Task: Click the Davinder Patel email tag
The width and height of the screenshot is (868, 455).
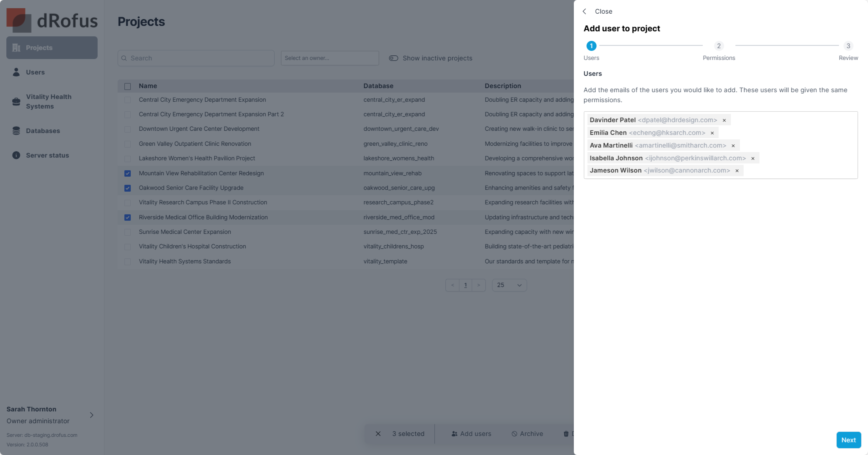Action: click(659, 120)
